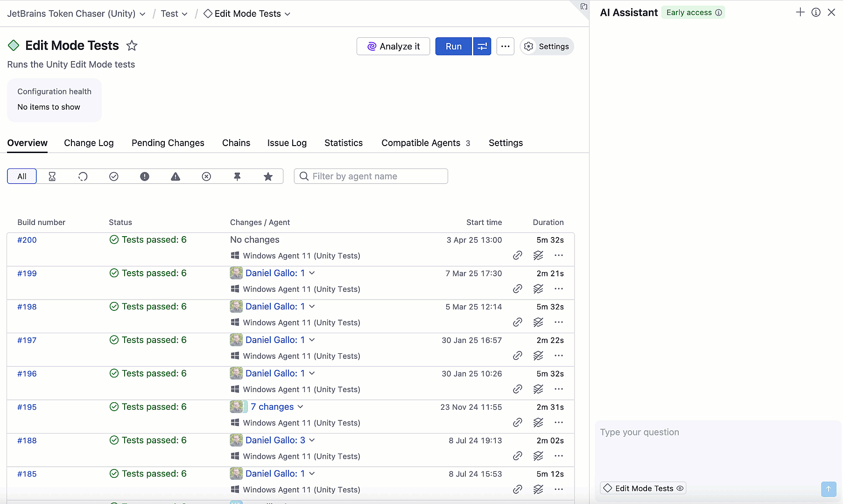Image resolution: width=843 pixels, height=504 pixels.
Task: Open more options for build #198
Action: point(559,322)
